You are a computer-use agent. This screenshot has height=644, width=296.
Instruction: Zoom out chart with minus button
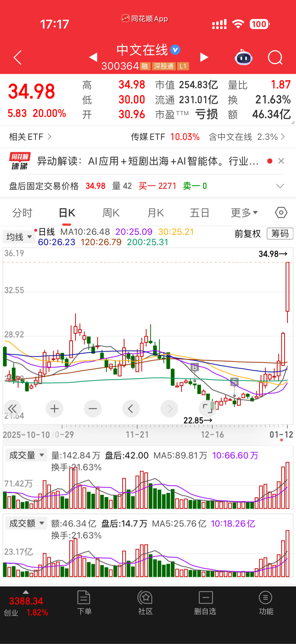click(x=92, y=408)
